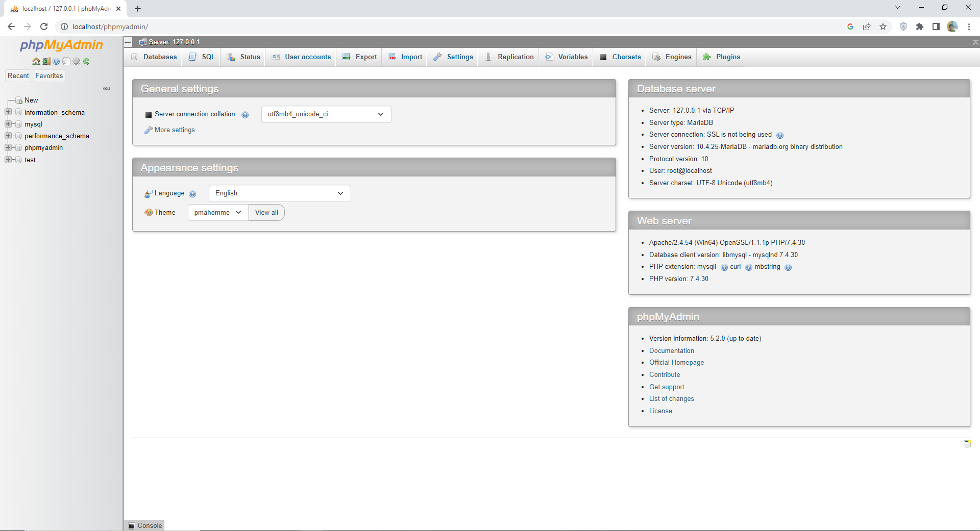The height and width of the screenshot is (531, 980).
Task: Open the Variables tab
Action: 567,57
